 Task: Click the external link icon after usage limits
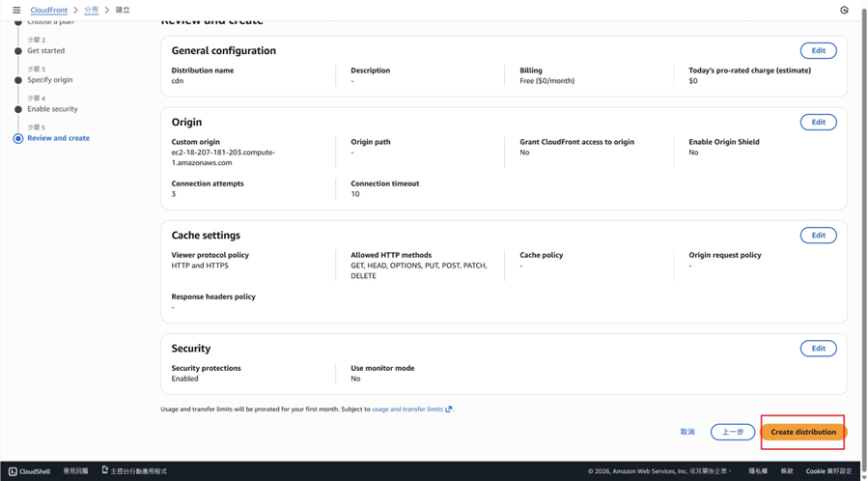point(449,410)
